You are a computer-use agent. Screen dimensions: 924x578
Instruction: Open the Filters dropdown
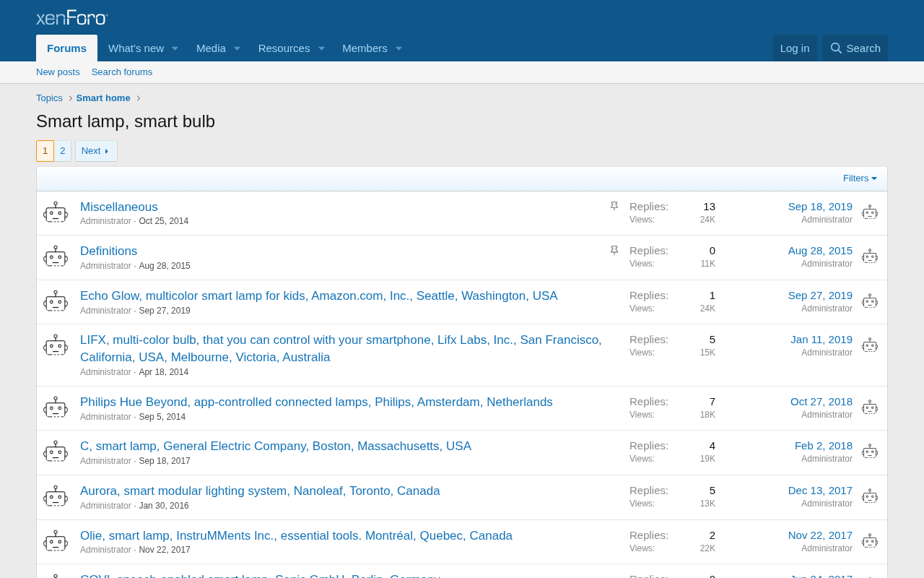tap(860, 178)
